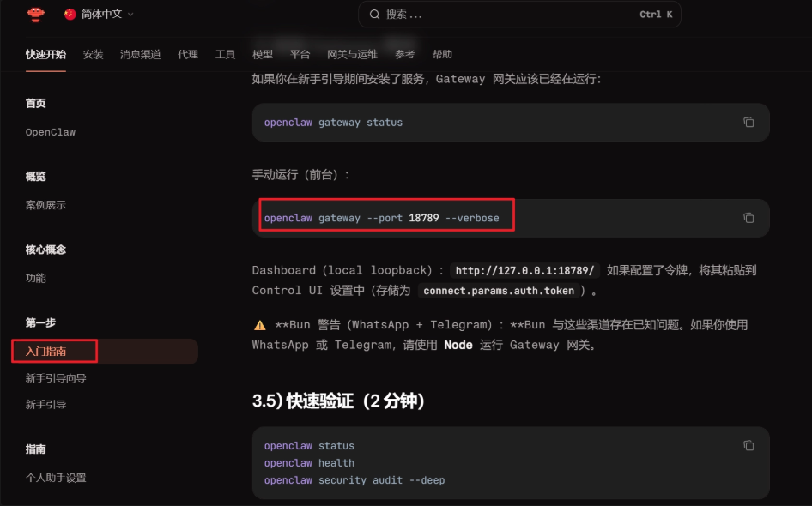Viewport: 812px width, 506px height.
Task: Open the 简体中文 language dropdown
Action: (x=99, y=15)
